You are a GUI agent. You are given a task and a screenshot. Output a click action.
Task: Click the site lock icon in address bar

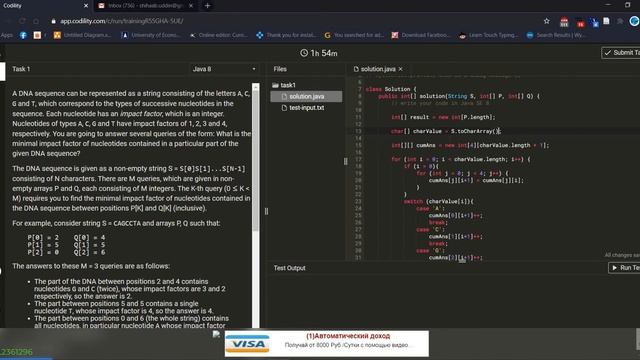(x=53, y=21)
